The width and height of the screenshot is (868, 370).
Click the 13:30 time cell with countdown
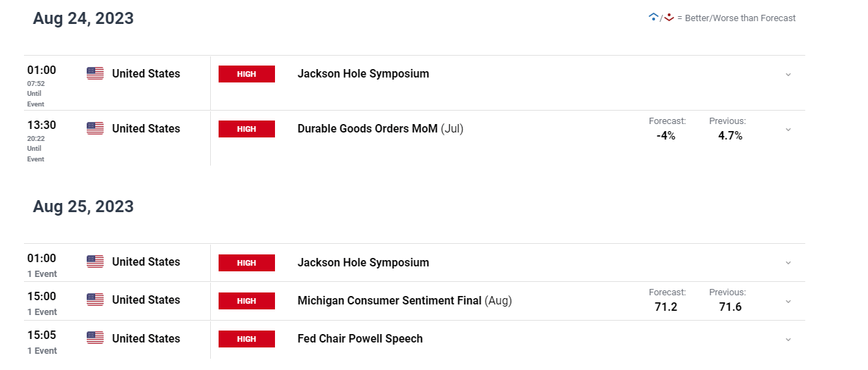(42, 141)
